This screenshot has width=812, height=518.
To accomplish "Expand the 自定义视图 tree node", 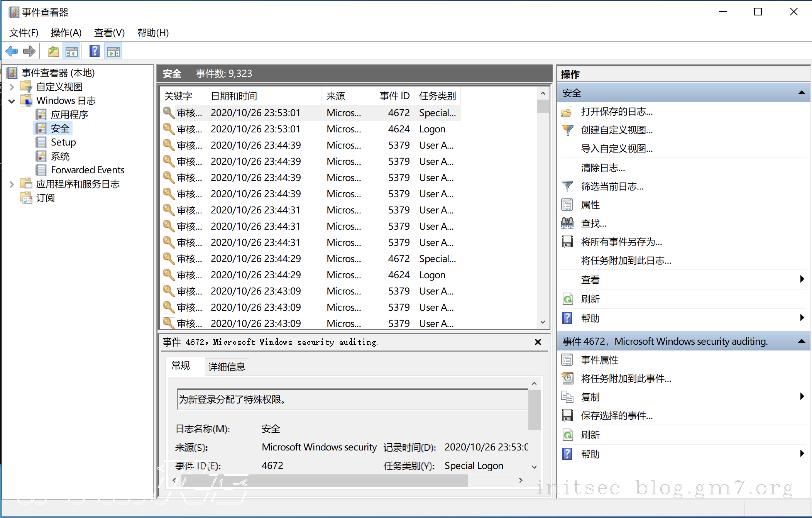I will click(x=12, y=86).
